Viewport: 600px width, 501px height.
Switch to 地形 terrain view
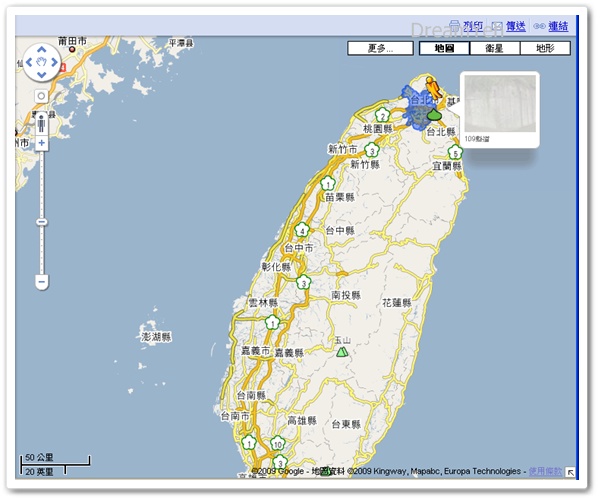coord(545,49)
